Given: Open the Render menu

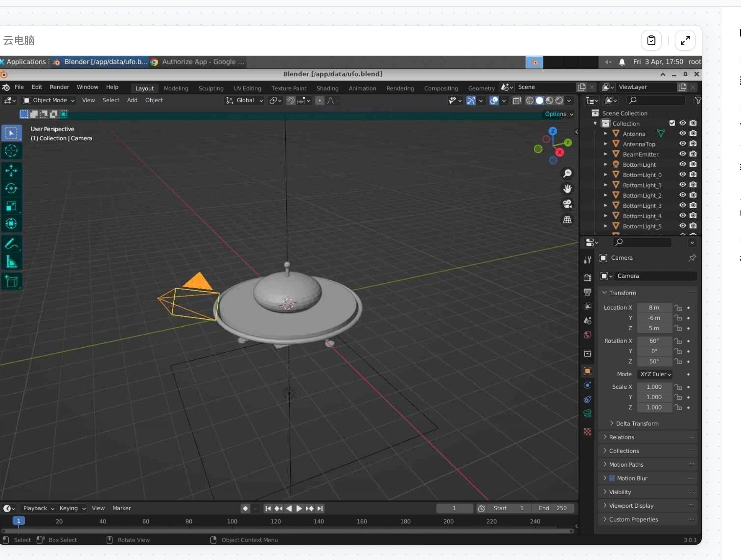Looking at the screenshot, I should (59, 87).
